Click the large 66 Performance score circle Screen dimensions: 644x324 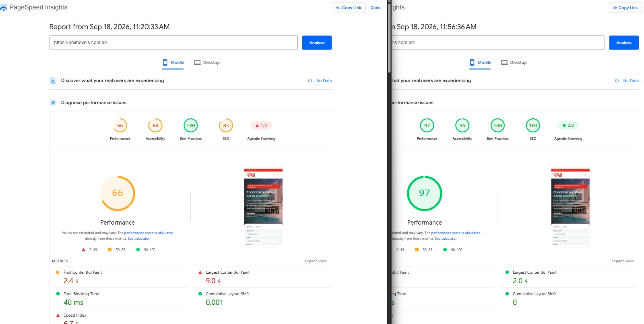(x=118, y=193)
